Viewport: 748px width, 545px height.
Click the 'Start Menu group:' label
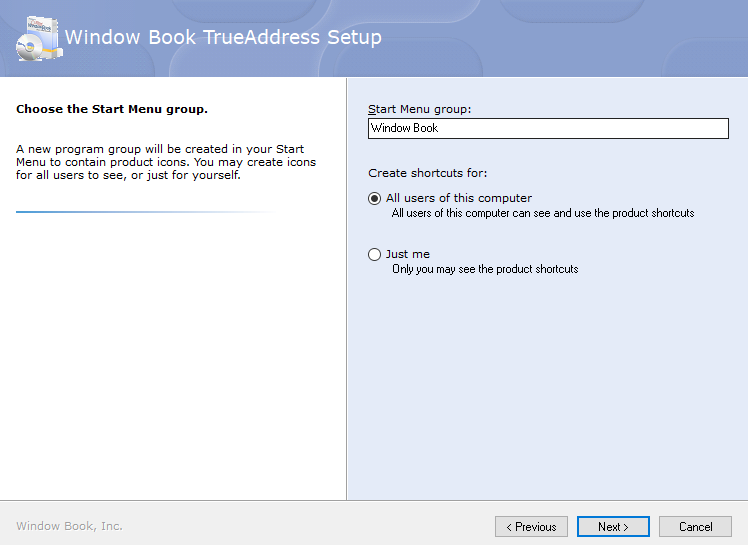click(x=419, y=109)
